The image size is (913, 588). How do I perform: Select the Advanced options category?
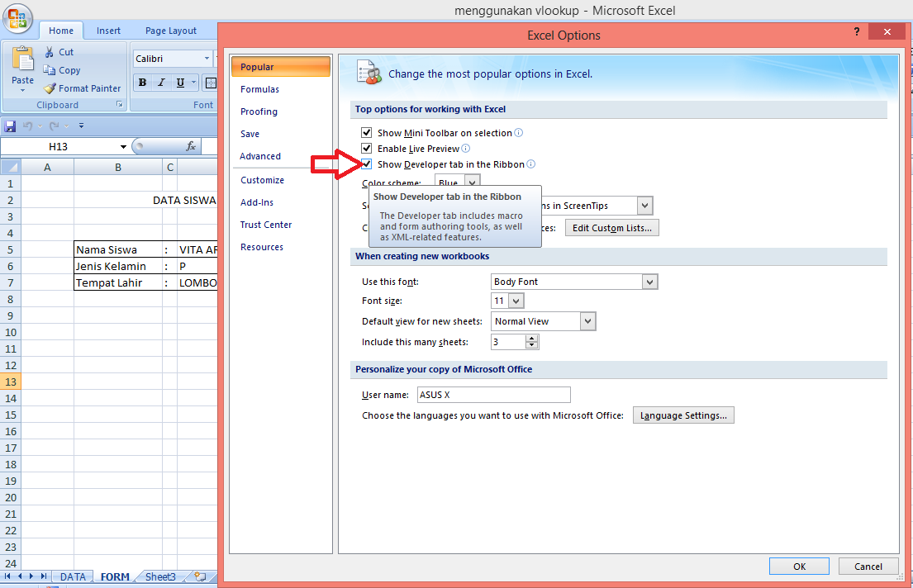click(281, 156)
